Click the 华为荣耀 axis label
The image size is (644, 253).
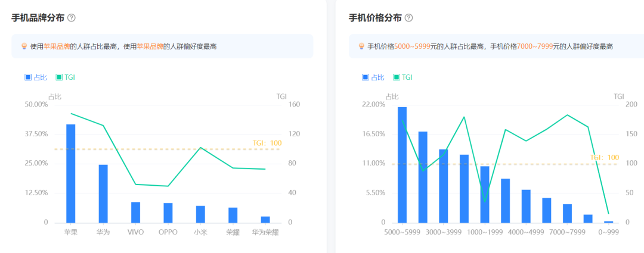(x=265, y=232)
